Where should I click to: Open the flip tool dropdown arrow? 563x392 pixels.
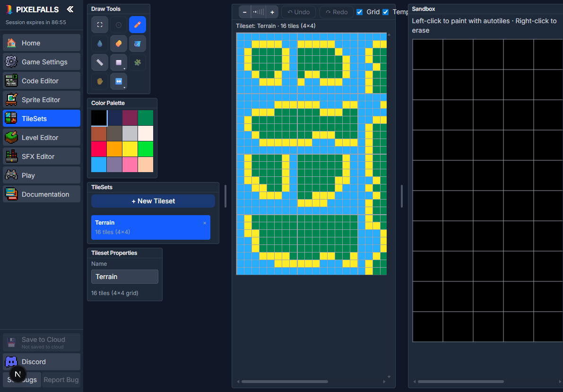pos(124,87)
